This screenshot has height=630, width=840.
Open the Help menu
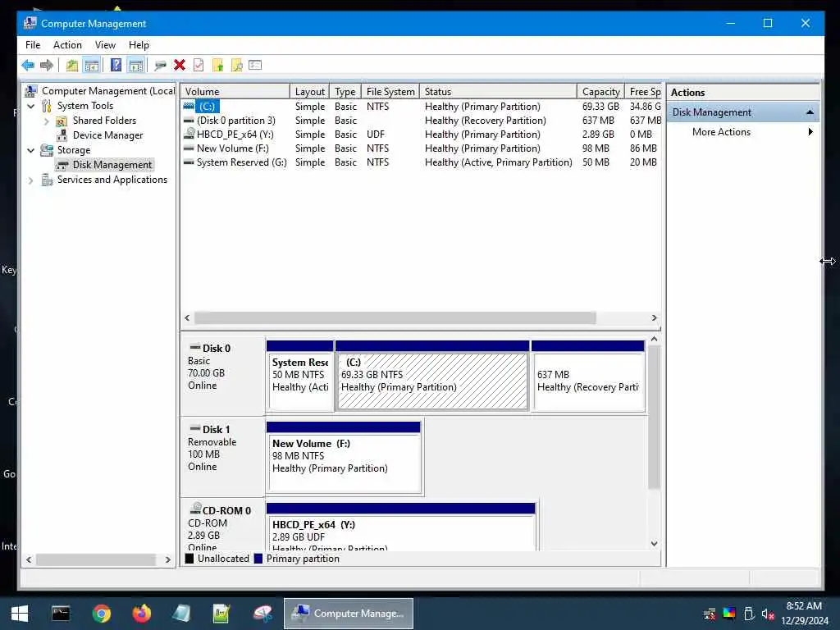point(139,45)
